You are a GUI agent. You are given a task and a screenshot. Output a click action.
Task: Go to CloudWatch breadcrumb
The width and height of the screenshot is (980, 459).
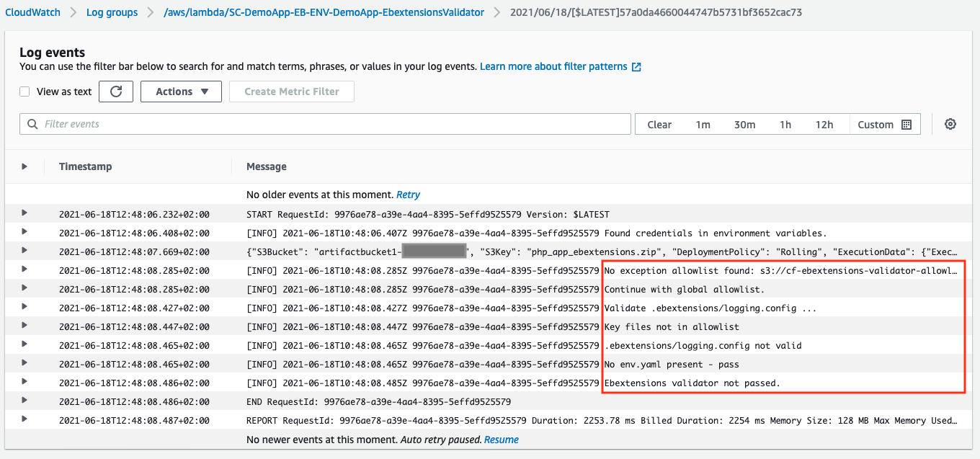[33, 12]
